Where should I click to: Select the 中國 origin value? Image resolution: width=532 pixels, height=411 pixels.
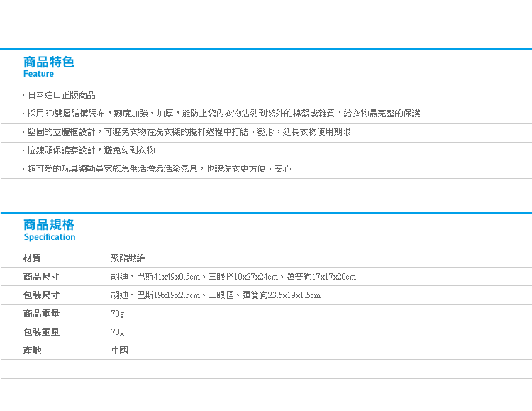(x=119, y=350)
